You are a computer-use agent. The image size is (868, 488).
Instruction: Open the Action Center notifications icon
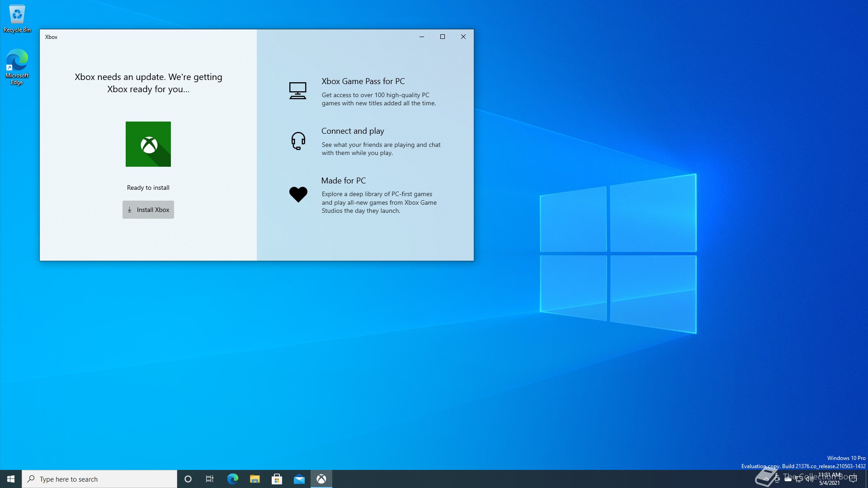[853, 479]
